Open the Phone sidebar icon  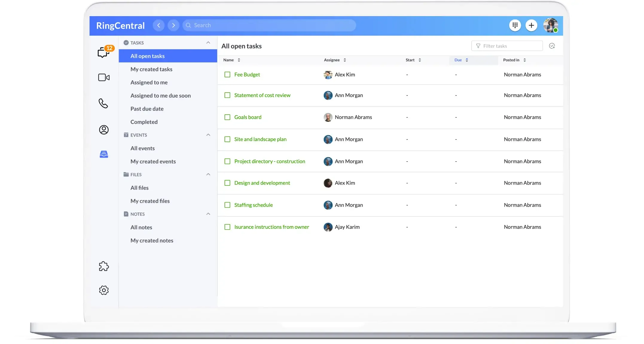103,103
